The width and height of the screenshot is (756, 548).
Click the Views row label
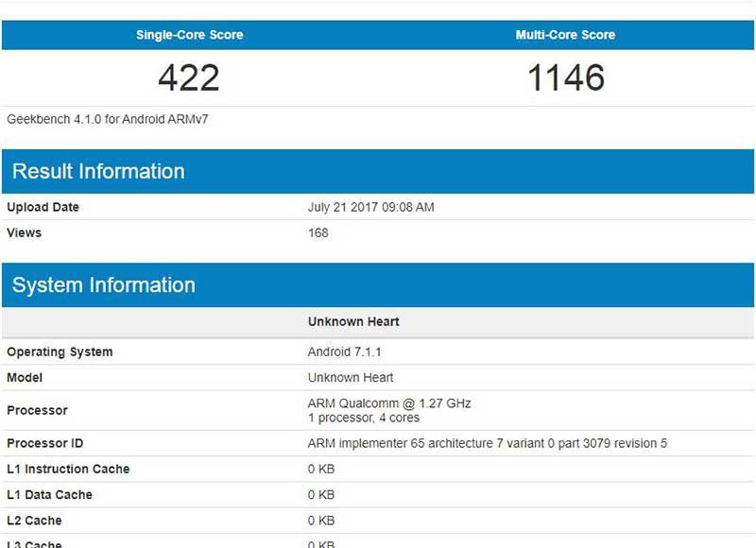[x=25, y=232]
